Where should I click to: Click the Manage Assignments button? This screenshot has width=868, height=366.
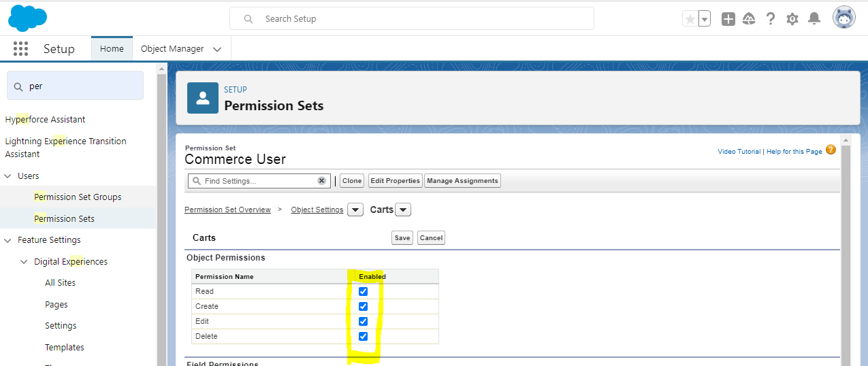[462, 181]
